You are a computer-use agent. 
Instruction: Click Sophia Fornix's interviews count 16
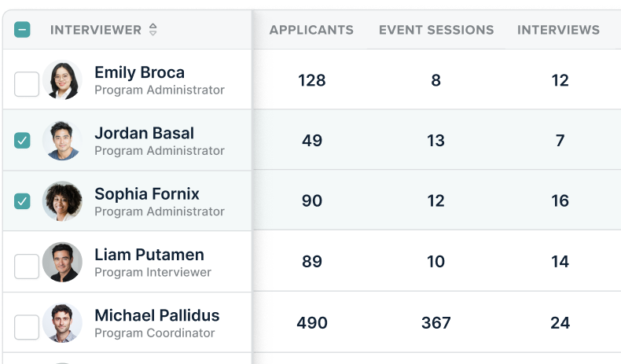pyautogui.click(x=560, y=201)
